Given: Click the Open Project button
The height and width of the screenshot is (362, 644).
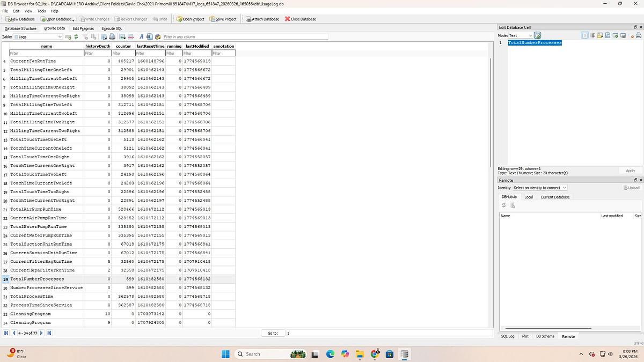Looking at the screenshot, I should click(191, 19).
